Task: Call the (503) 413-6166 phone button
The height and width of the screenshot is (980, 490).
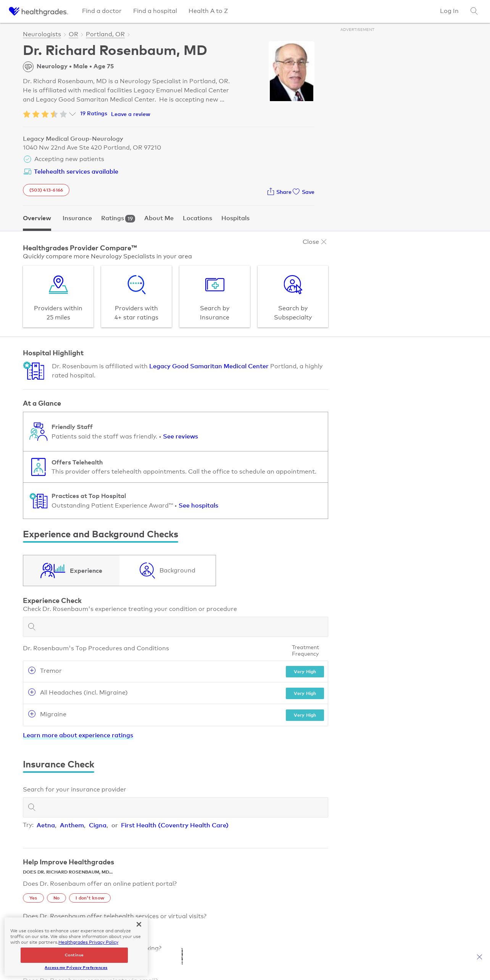Action: point(46,190)
